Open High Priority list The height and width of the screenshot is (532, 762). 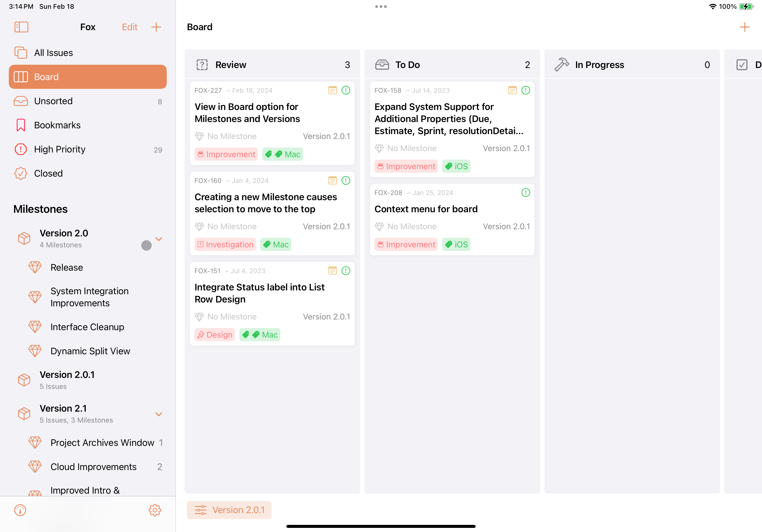(88, 149)
